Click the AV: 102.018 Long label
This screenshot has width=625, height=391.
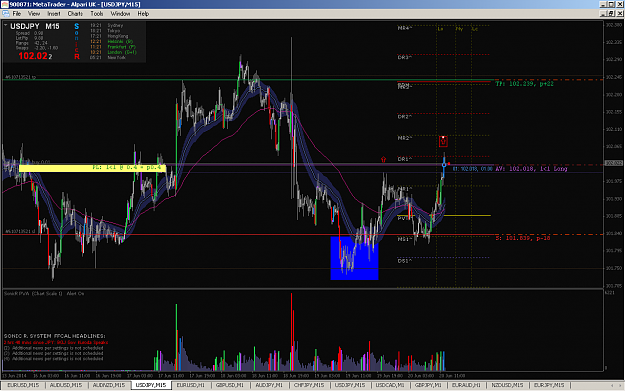[531, 169]
